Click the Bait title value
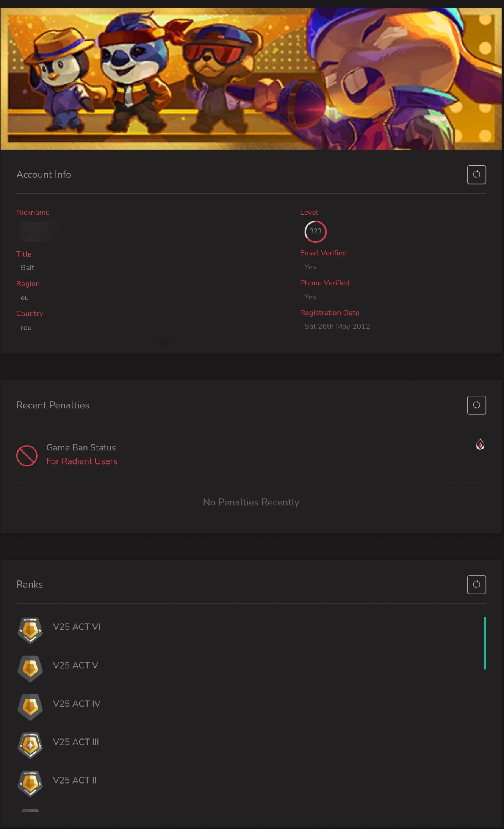The image size is (504, 829). pyautogui.click(x=27, y=267)
